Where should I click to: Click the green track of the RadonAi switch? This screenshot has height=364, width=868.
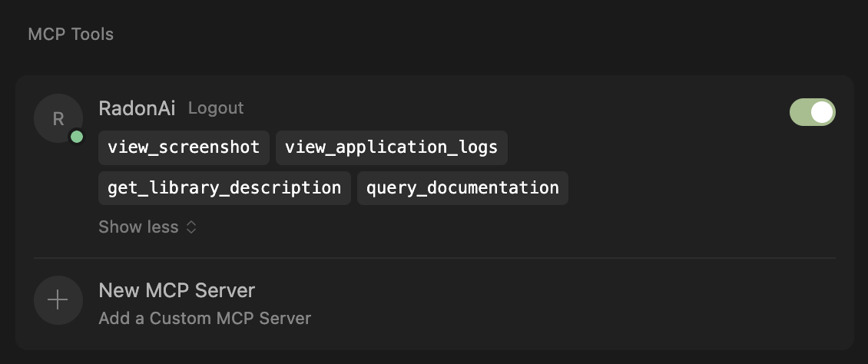[800, 112]
